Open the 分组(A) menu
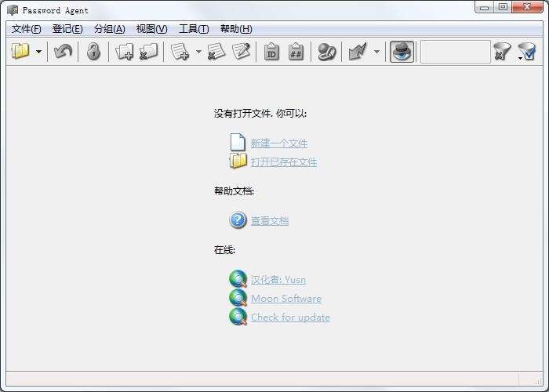This screenshot has height=392, width=549. click(110, 29)
